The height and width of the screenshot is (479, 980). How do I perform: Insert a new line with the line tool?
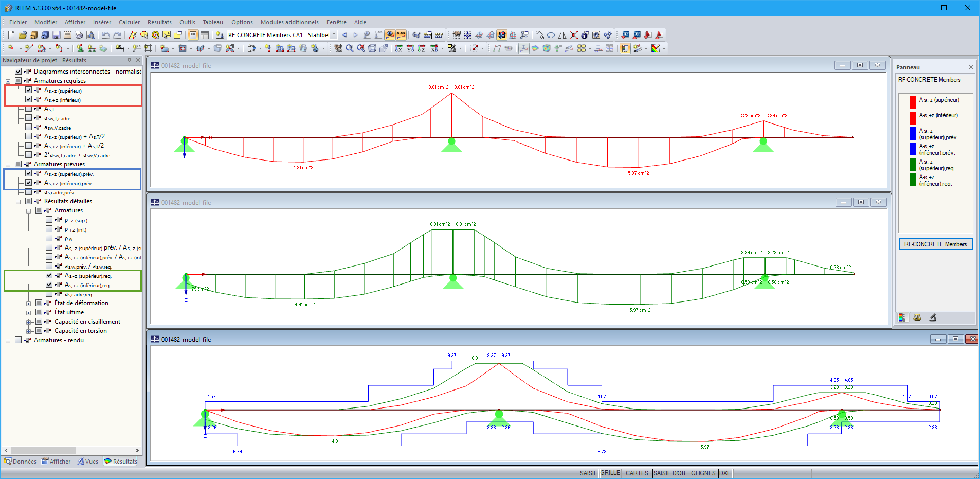coord(29,48)
